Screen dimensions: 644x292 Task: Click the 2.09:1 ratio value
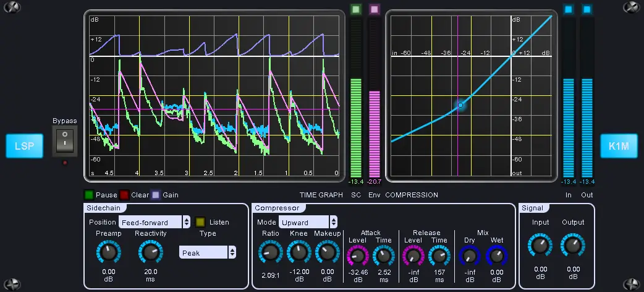click(x=270, y=275)
